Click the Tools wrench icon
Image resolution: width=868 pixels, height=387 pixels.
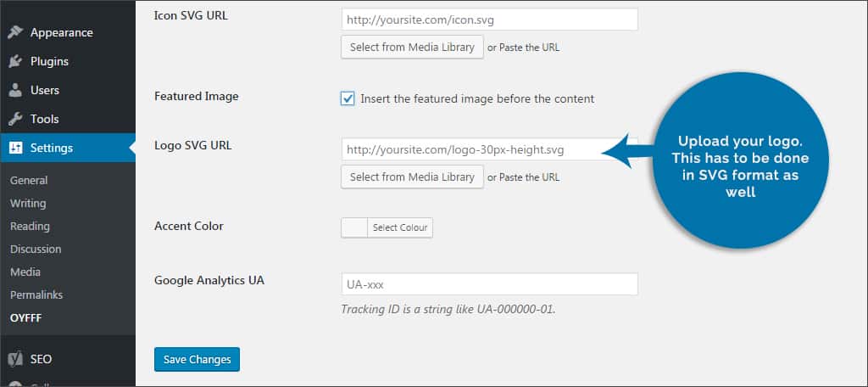coord(15,120)
